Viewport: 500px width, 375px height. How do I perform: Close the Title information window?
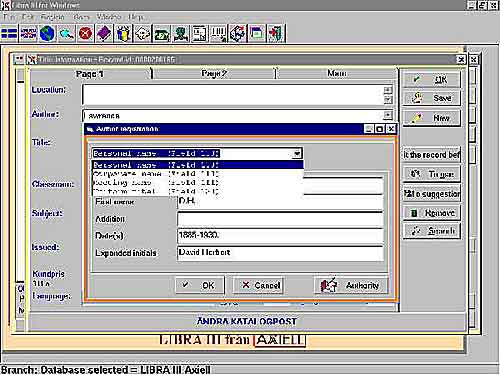point(461,60)
